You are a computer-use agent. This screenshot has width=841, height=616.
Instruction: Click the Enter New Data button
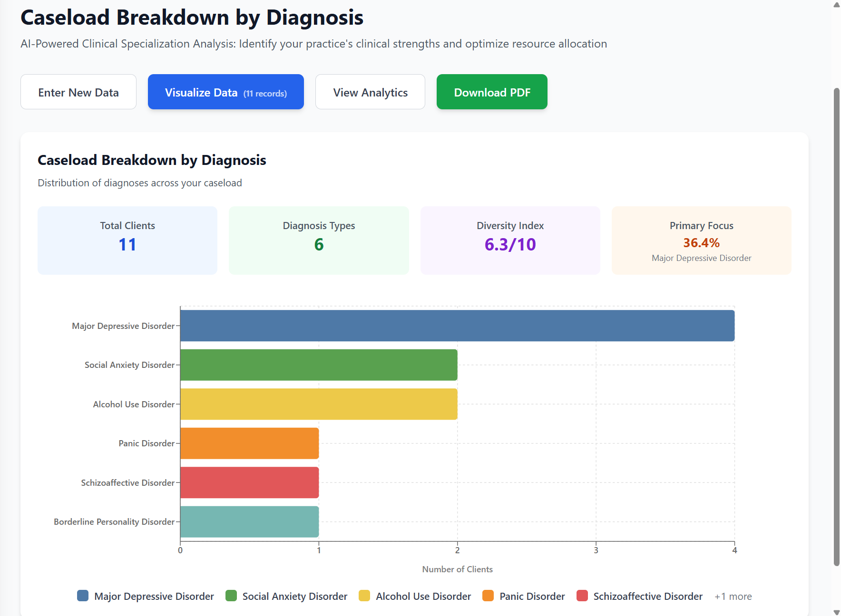click(x=78, y=92)
